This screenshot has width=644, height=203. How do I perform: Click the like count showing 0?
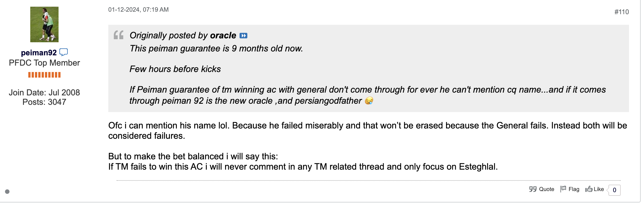[614, 190]
